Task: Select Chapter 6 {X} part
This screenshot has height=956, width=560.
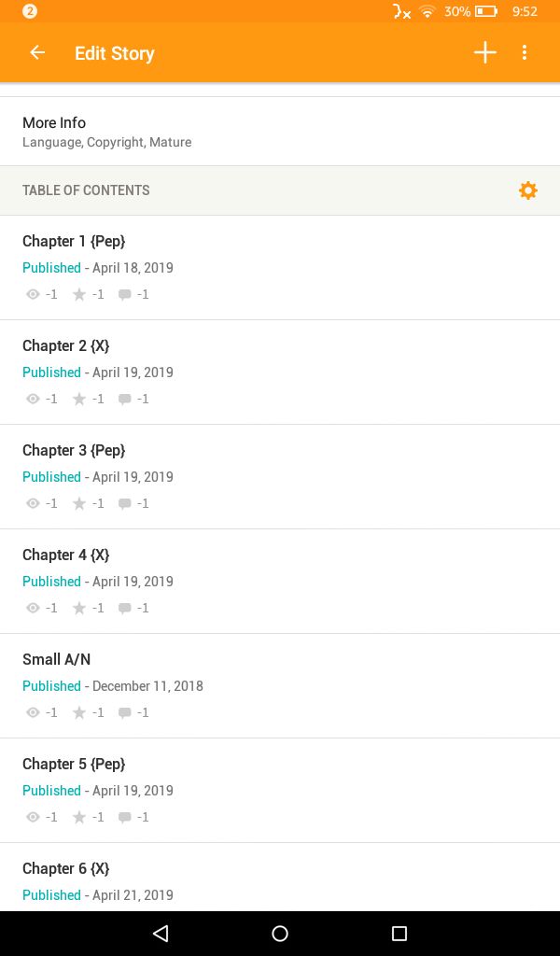Action: (280, 878)
